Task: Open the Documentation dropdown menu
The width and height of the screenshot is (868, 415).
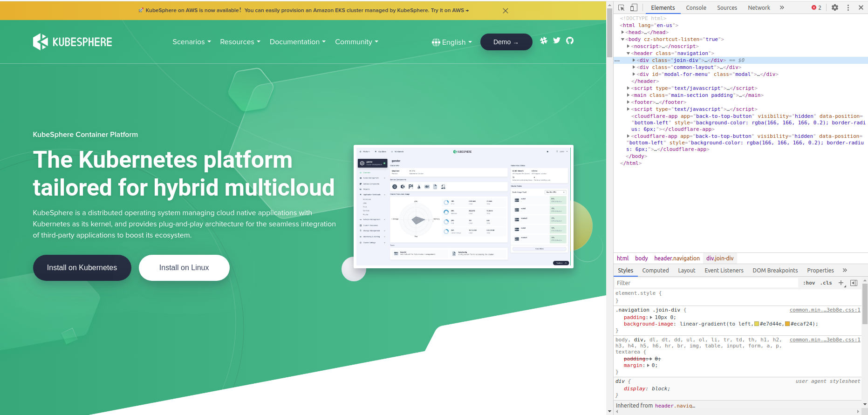Action: click(298, 42)
